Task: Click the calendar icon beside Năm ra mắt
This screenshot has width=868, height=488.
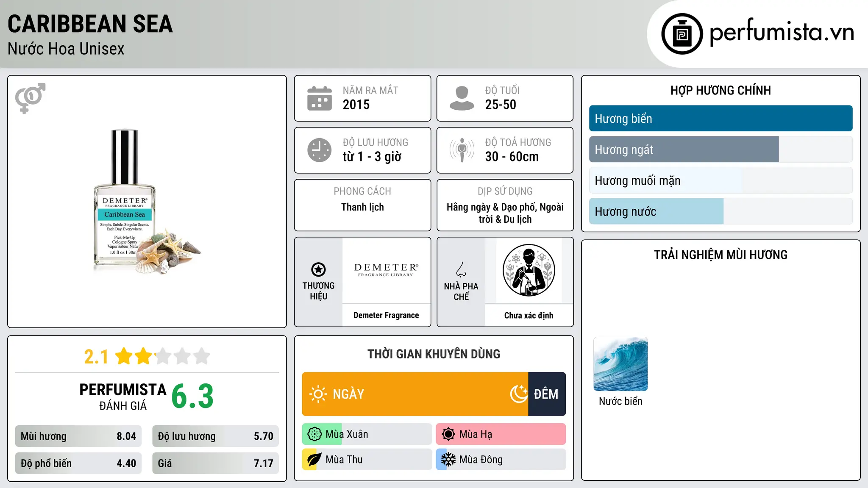Action: pyautogui.click(x=320, y=98)
